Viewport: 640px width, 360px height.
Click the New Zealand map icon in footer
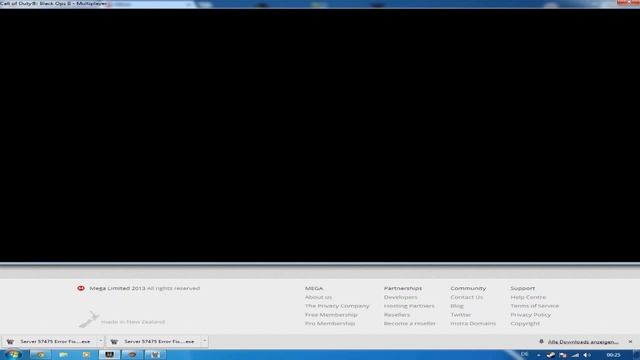[x=89, y=319]
